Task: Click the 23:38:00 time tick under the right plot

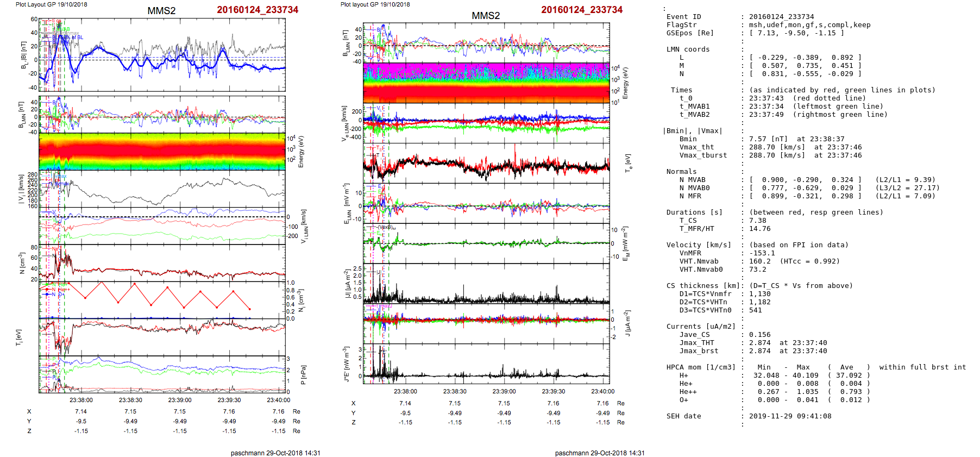Action: tap(405, 391)
